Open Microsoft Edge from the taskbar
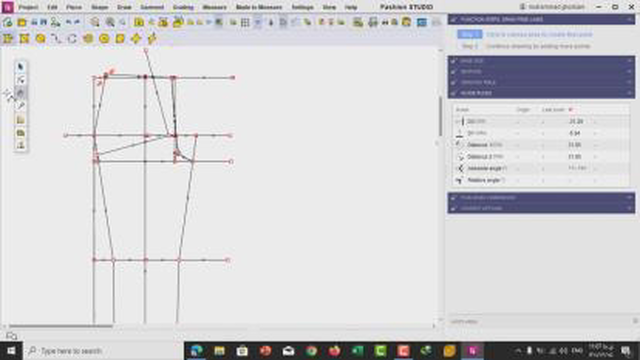The height and width of the screenshot is (360, 640). (196, 351)
